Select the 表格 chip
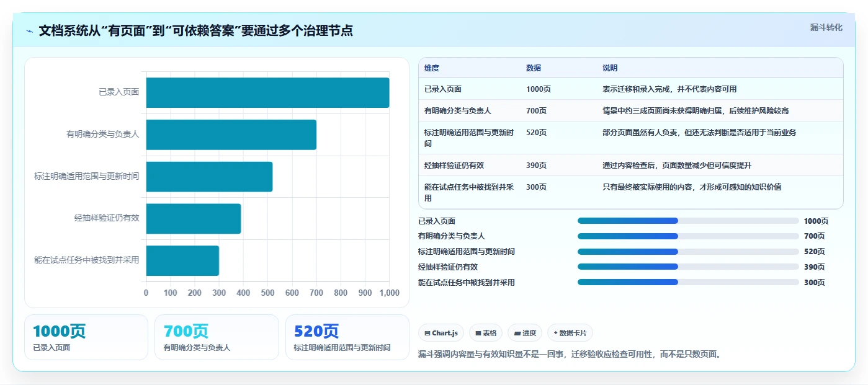The image size is (868, 385). point(486,333)
